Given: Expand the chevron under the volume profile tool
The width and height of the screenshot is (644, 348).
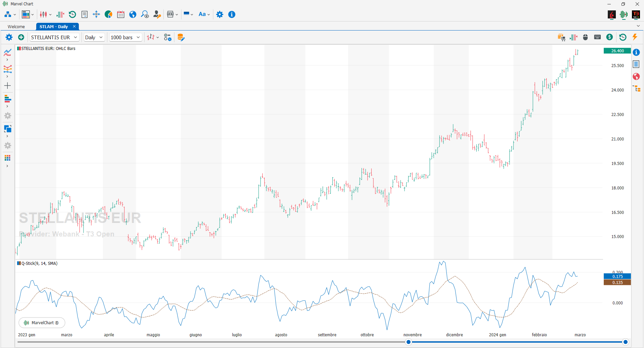Looking at the screenshot, I should (7, 106).
